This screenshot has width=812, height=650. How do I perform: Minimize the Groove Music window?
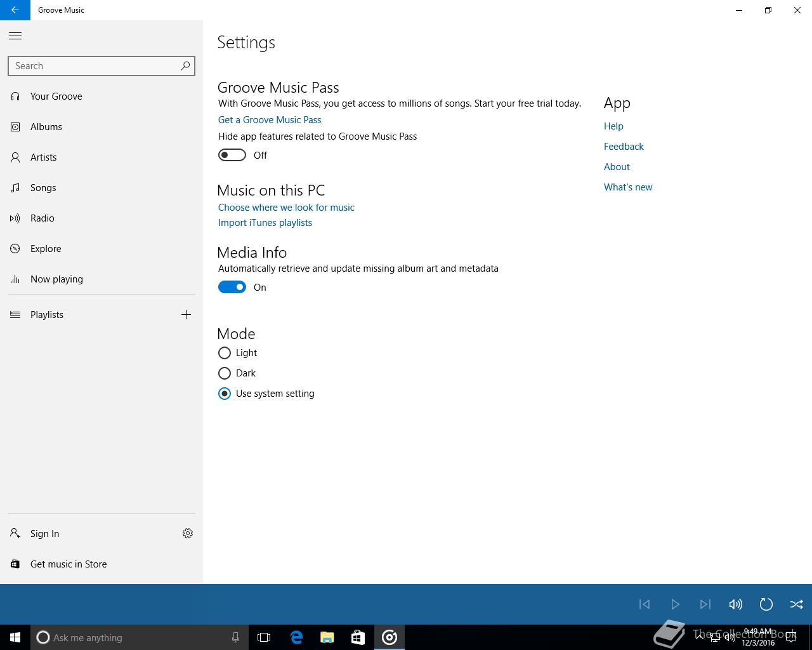pyautogui.click(x=739, y=10)
